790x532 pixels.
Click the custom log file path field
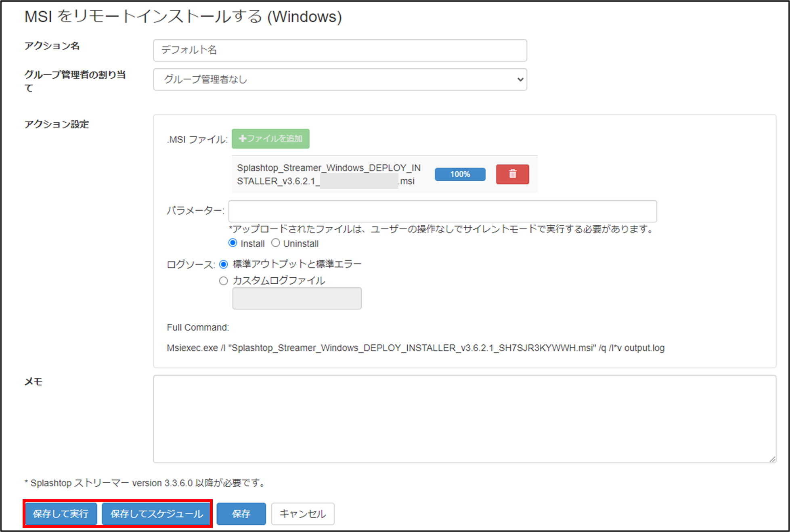tap(297, 298)
